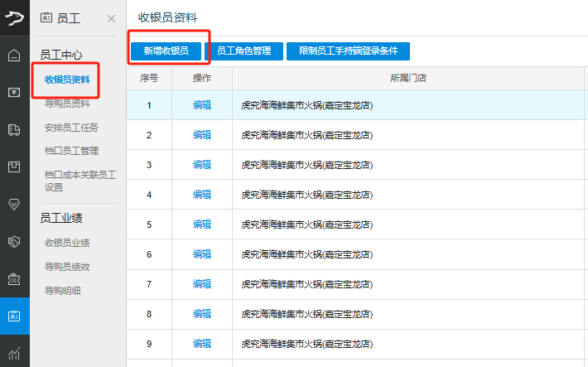Open 导购明细 menu item

click(63, 291)
